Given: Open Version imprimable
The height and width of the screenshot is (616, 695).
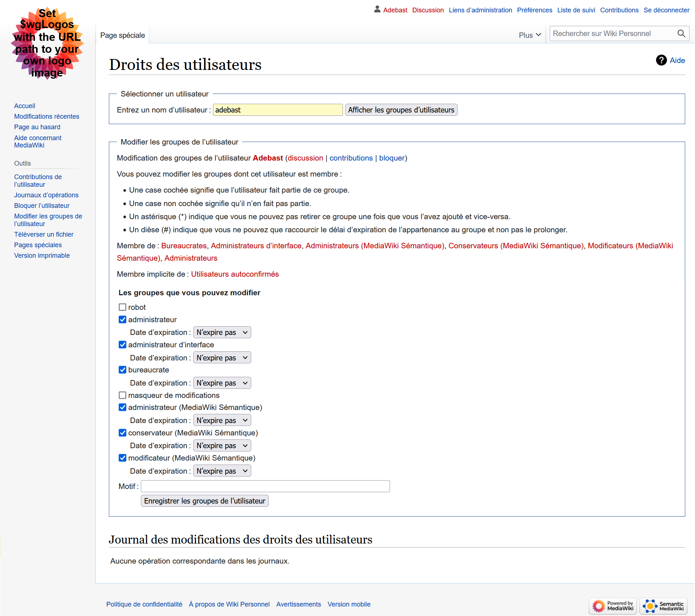Looking at the screenshot, I should coord(42,255).
